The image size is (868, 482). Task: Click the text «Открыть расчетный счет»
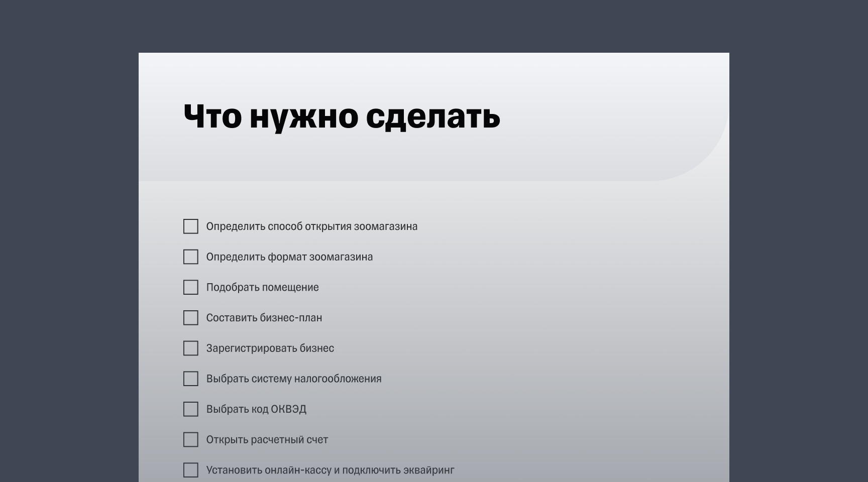point(267,439)
